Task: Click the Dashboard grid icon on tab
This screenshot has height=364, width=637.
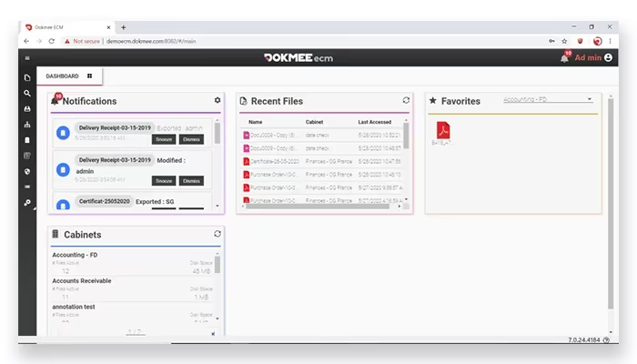Action: tap(90, 76)
